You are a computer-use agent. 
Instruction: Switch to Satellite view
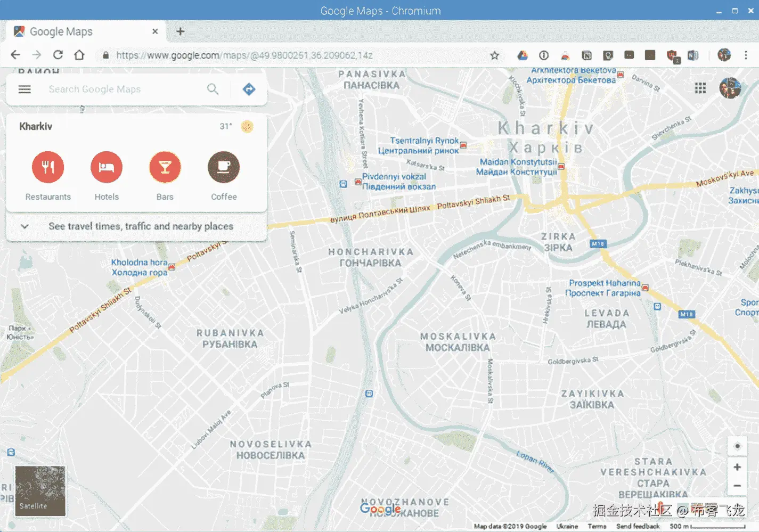[40, 491]
